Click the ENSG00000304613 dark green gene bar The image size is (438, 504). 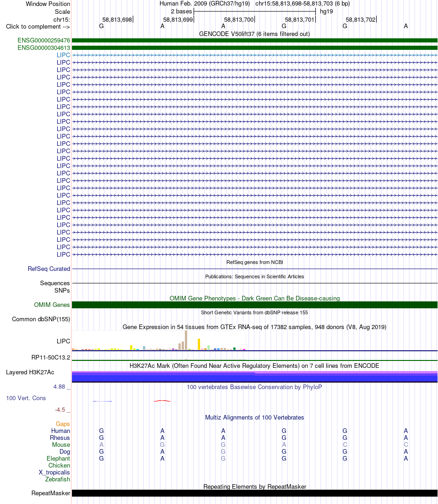pos(255,48)
